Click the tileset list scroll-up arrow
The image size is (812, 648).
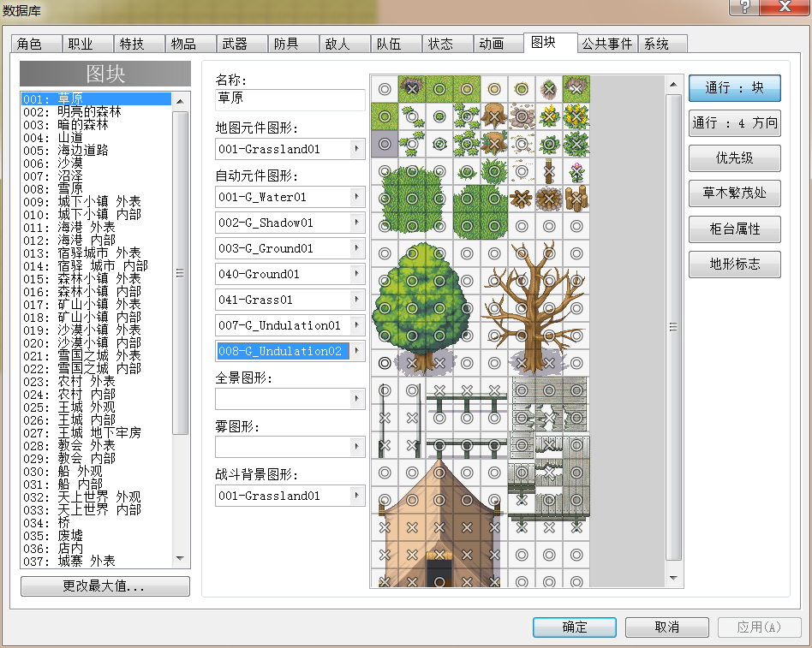[x=180, y=102]
